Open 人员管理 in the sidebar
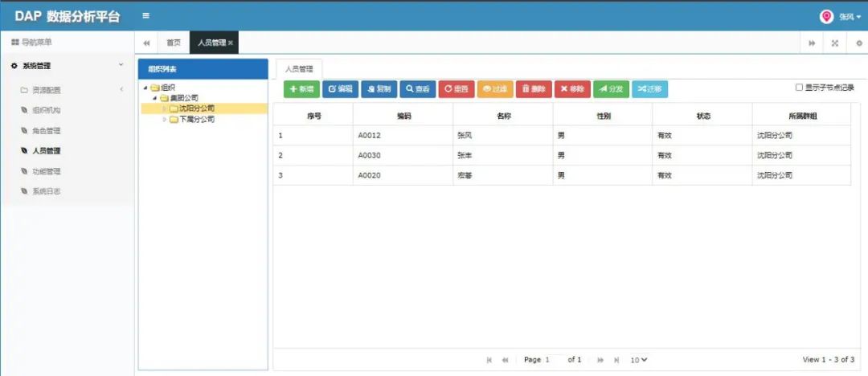868x376 pixels. point(47,150)
